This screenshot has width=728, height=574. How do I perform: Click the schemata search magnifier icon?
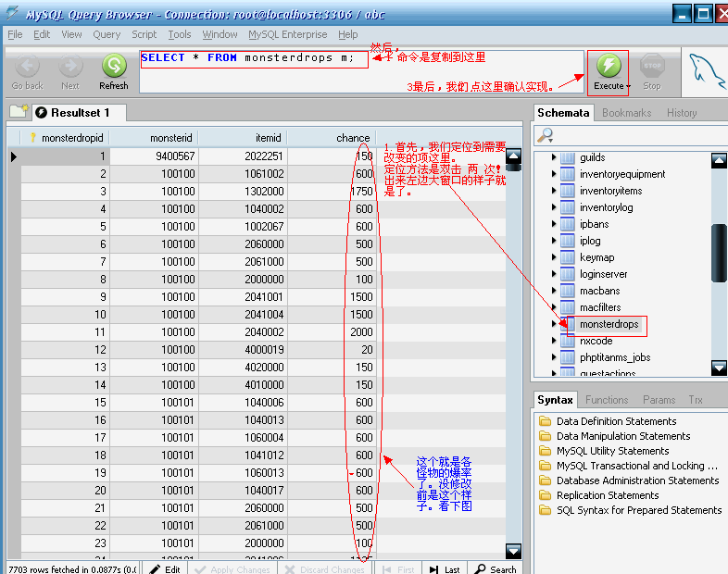545,135
